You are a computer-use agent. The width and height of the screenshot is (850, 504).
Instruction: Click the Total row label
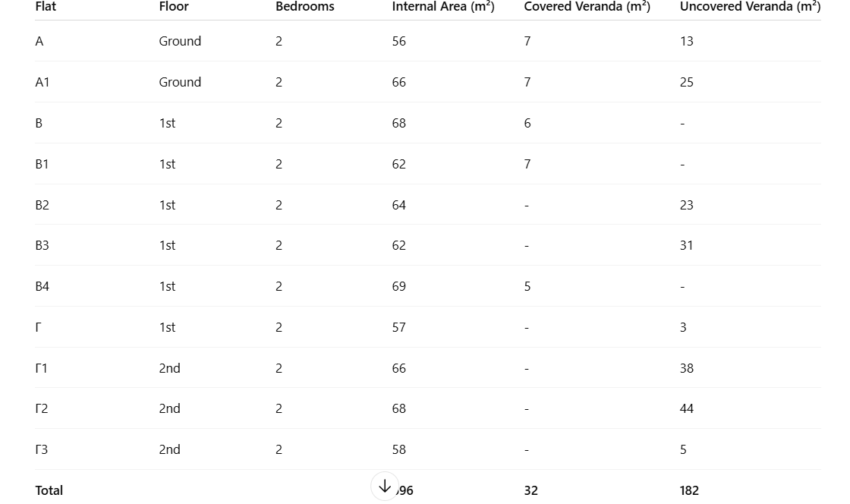pos(49,490)
